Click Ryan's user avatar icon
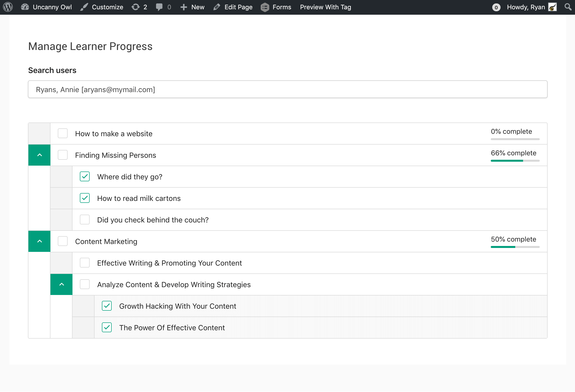 click(x=552, y=7)
